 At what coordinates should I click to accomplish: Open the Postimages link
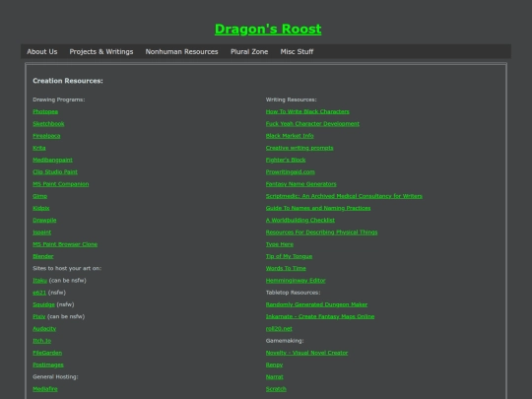click(48, 365)
